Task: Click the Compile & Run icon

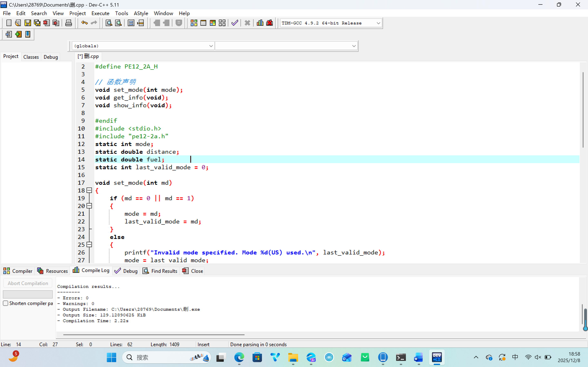Action: click(x=213, y=23)
